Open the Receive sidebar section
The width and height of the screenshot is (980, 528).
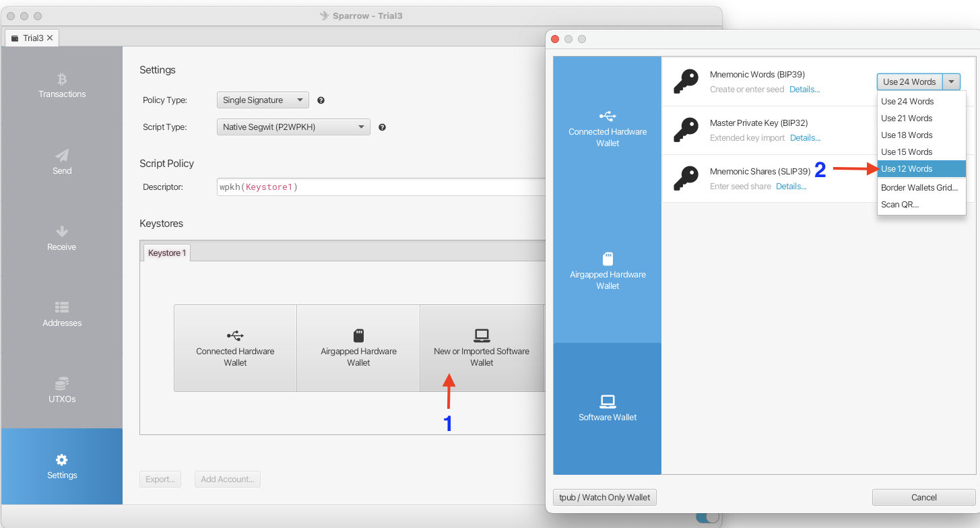pos(62,238)
